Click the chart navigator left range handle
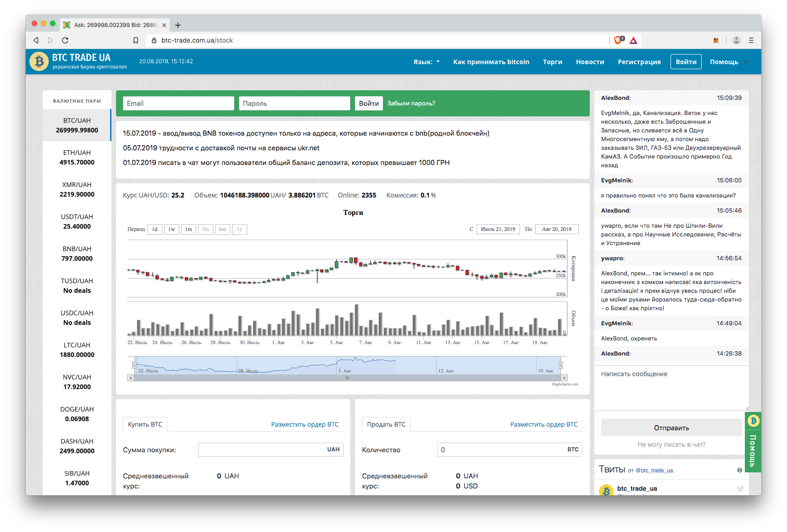 (x=134, y=365)
